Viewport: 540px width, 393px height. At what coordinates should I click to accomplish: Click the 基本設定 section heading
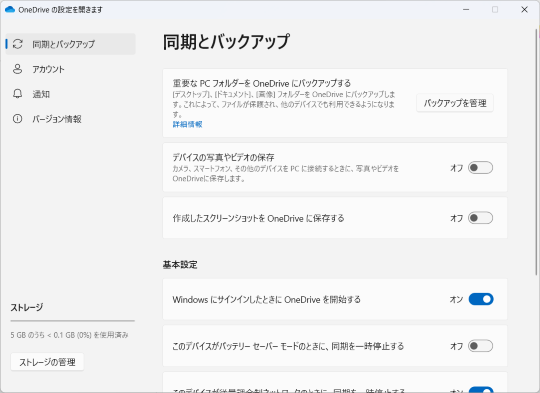point(180,265)
